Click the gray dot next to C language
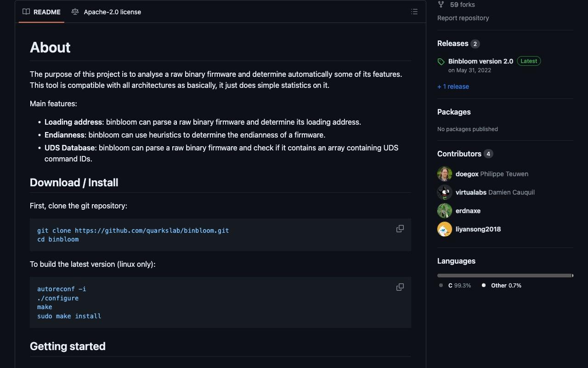The image size is (588, 368). pos(441,285)
